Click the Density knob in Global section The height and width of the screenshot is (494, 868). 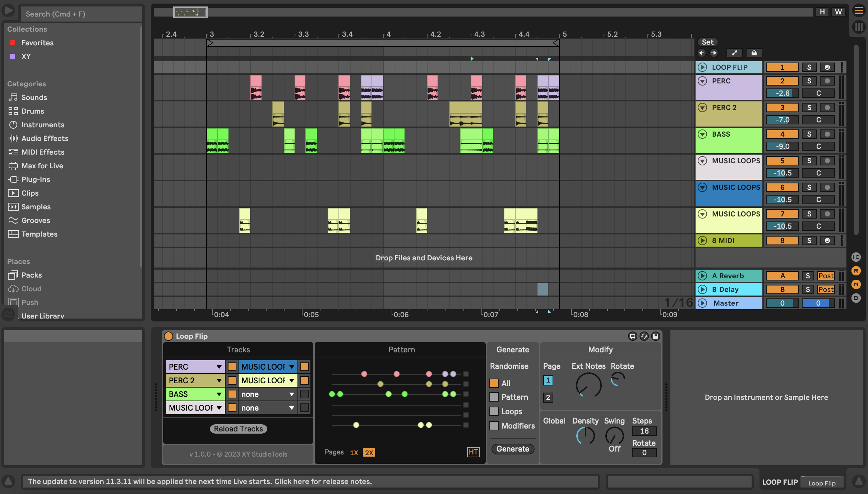point(585,436)
